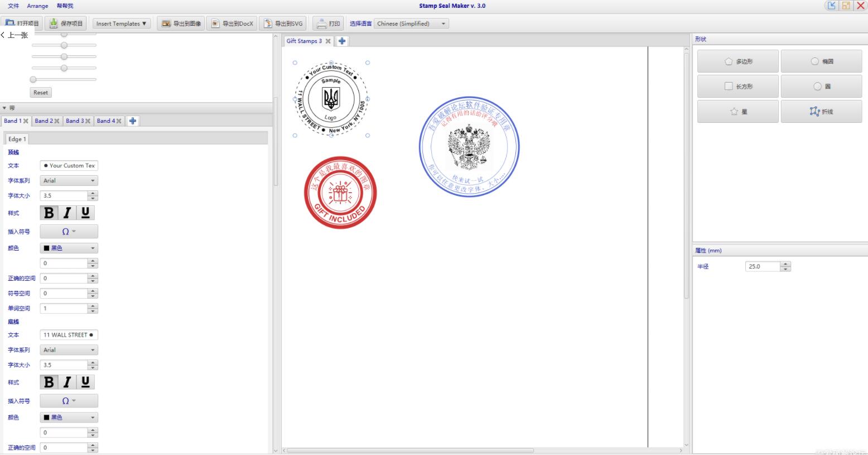This screenshot has height=455, width=868.
Task: Click the slider directly above the Reset button
Action: [x=64, y=79]
